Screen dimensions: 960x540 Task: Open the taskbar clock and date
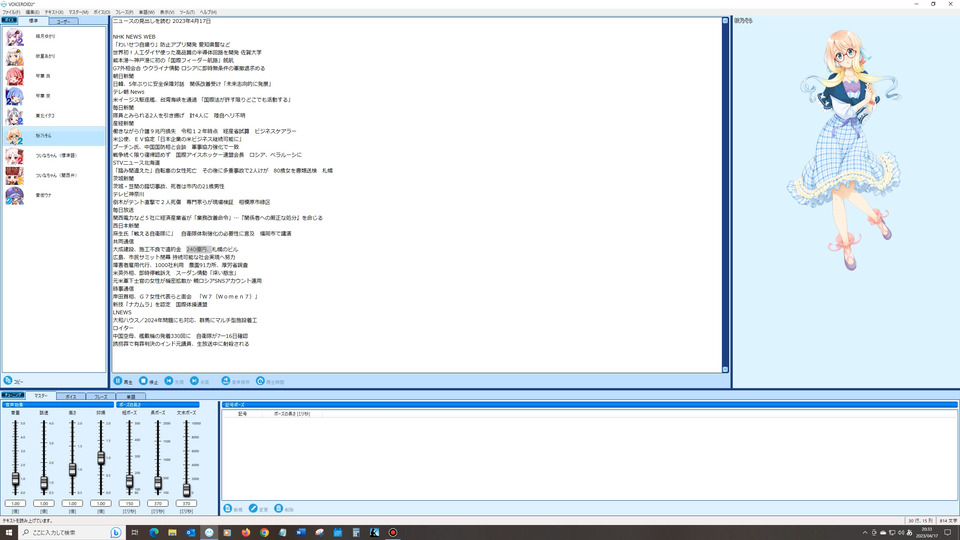(x=926, y=533)
